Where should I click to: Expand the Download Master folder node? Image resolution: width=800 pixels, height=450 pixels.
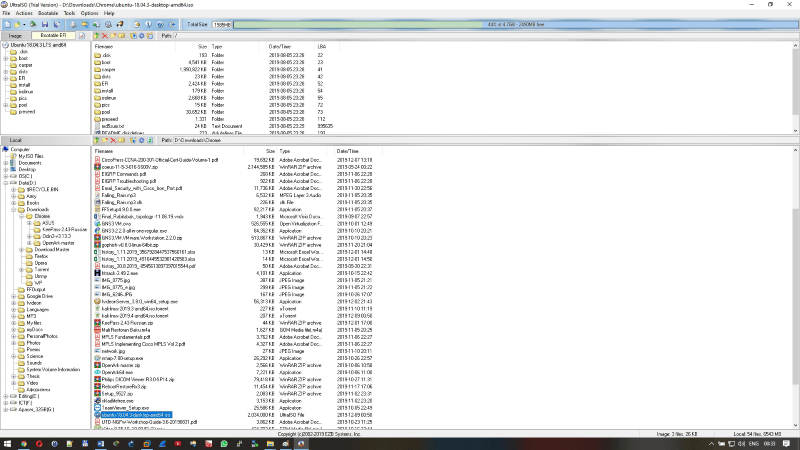21,249
